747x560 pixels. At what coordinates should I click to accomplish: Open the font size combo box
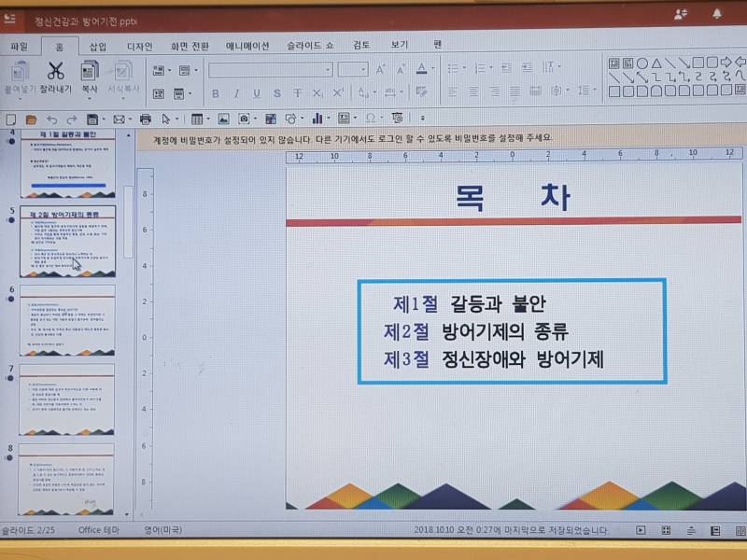click(x=355, y=67)
